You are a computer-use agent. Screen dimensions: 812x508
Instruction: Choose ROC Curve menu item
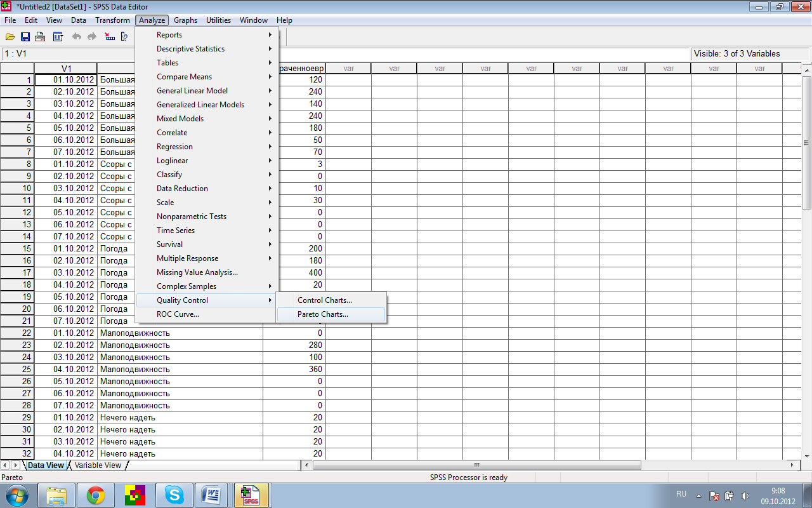coord(206,314)
